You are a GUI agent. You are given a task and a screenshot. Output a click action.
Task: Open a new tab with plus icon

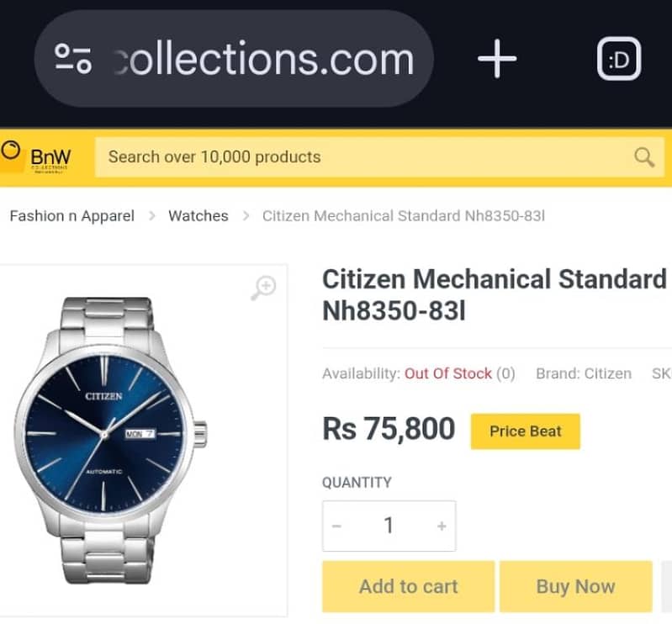coord(497,59)
